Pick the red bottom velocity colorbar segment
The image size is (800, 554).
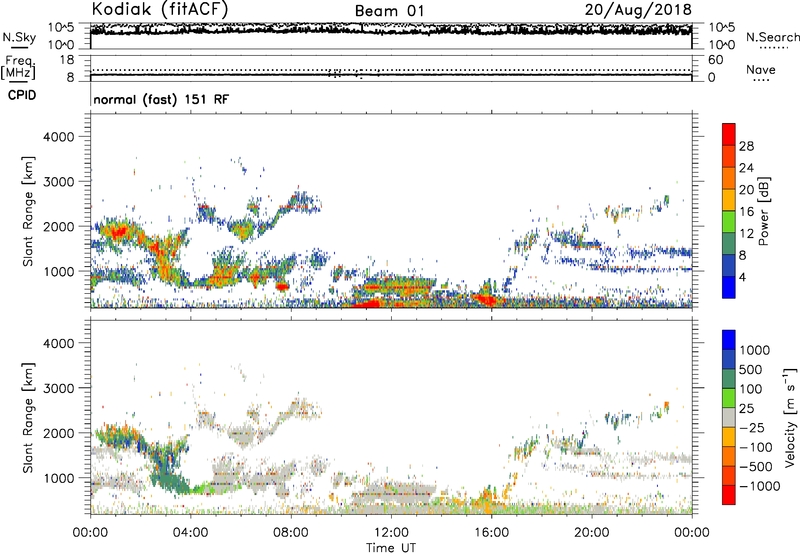click(729, 495)
